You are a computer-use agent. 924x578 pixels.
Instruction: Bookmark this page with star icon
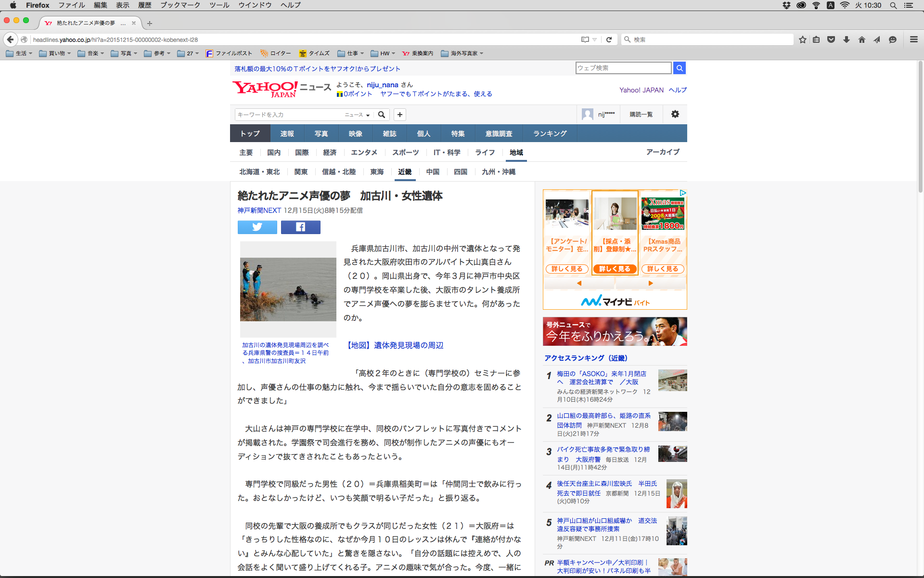pyautogui.click(x=802, y=39)
